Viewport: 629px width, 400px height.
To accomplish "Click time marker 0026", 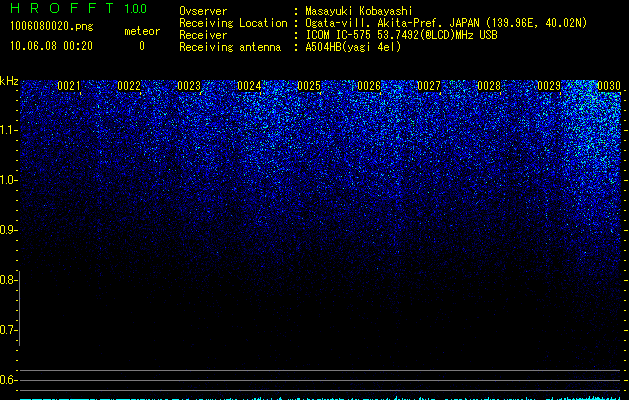I will pyautogui.click(x=369, y=86).
